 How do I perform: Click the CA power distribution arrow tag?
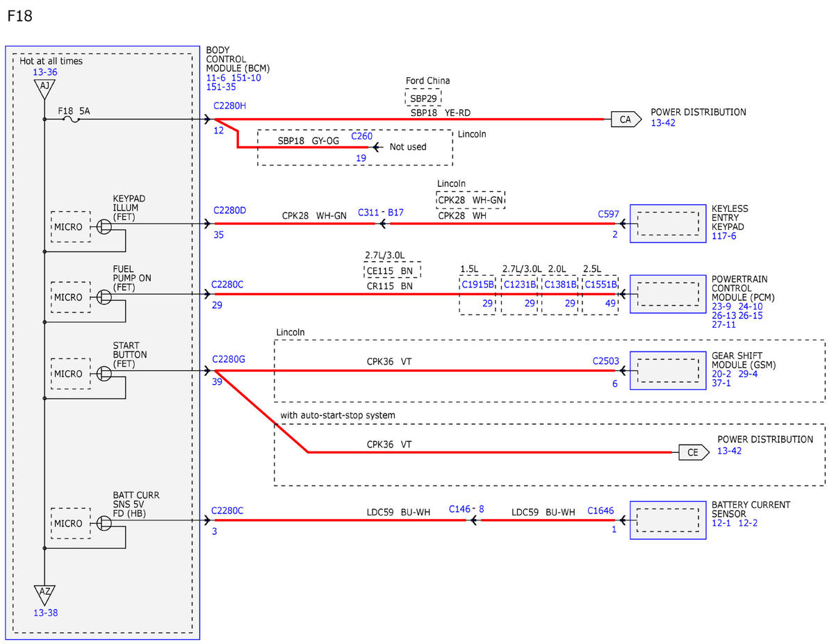coord(625,119)
